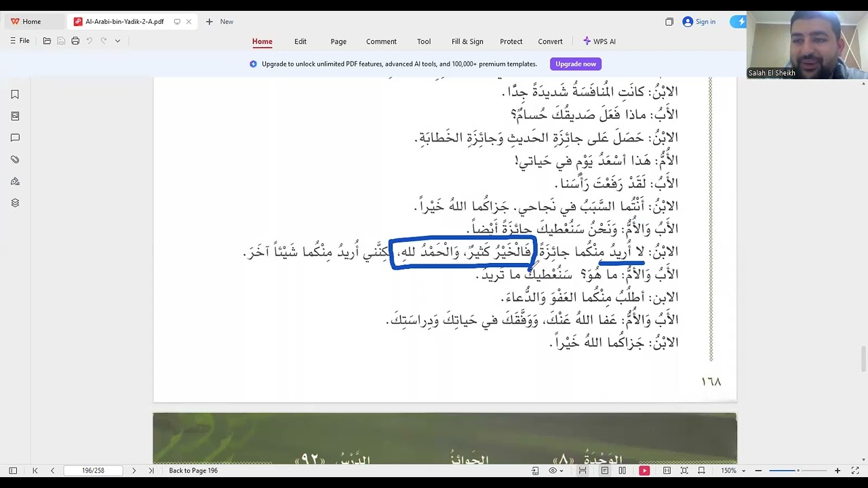Open the Tool ribbon tab
This screenshot has width=868, height=488.
[424, 41]
